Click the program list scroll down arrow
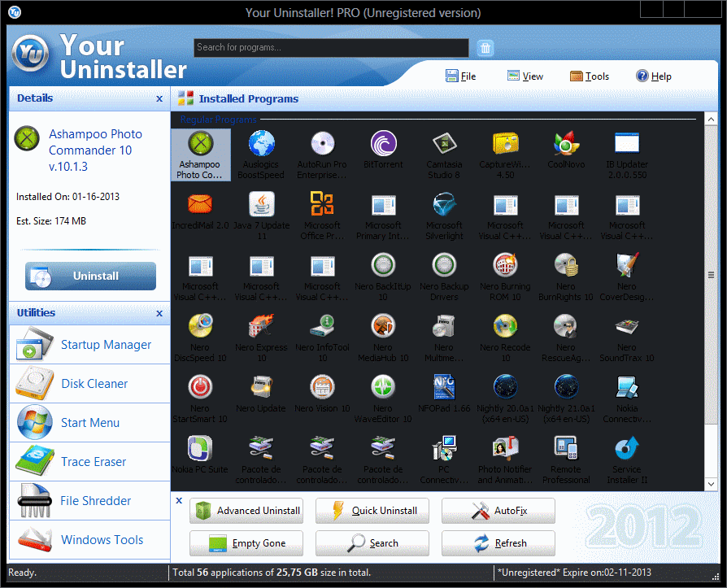This screenshot has width=727, height=588. pos(711,484)
